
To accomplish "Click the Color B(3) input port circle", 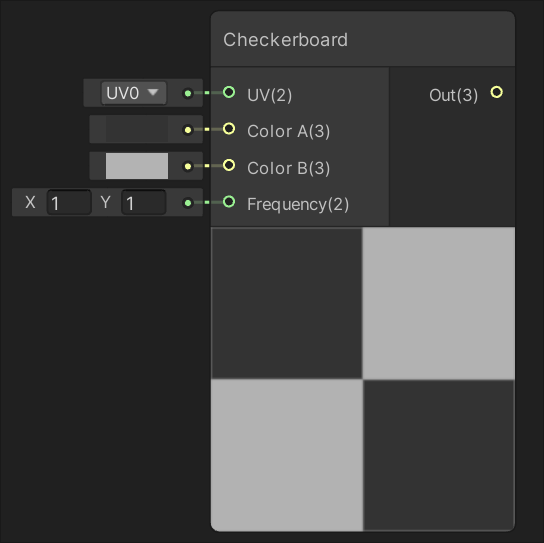I will pyautogui.click(x=229, y=165).
